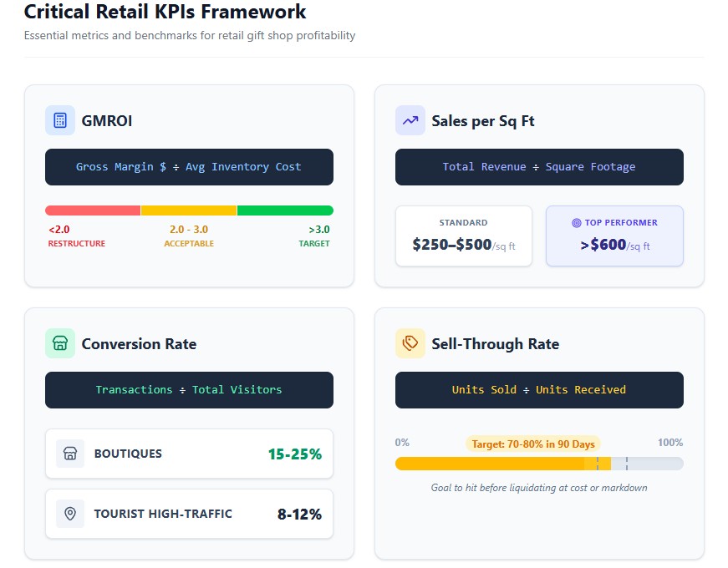Image resolution: width=728 pixels, height=568 pixels.
Task: Open the Standard $250–$500 card
Action: [463, 236]
